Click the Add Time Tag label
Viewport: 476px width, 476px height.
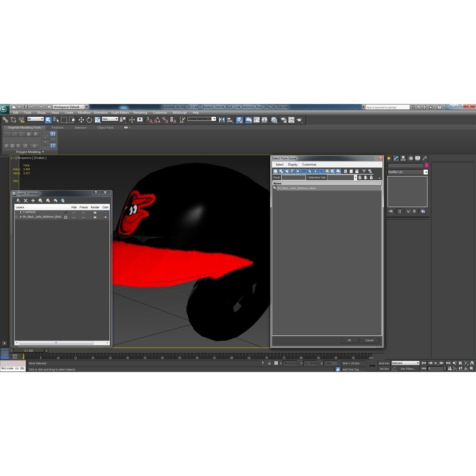pyautogui.click(x=351, y=369)
